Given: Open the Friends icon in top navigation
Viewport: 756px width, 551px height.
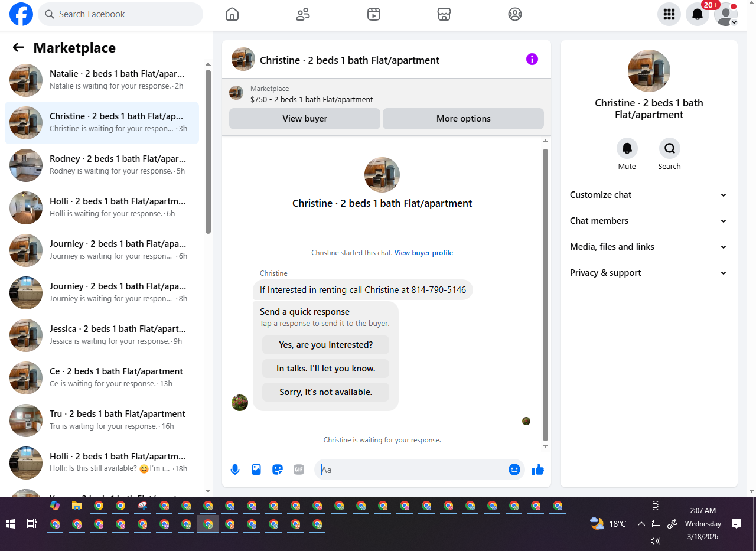Looking at the screenshot, I should click(303, 14).
